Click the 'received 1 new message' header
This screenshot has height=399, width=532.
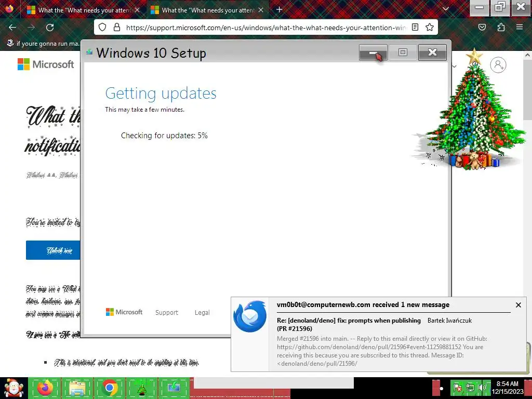point(363,304)
